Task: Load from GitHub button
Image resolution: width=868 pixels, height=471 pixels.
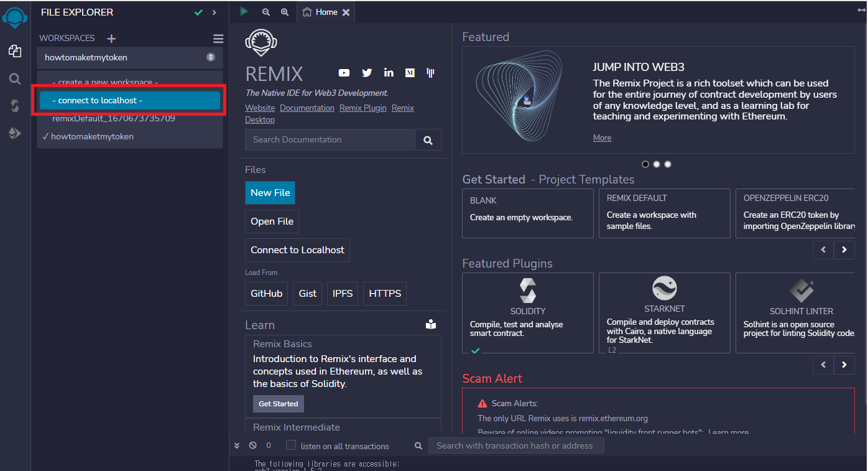Action: pos(266,294)
